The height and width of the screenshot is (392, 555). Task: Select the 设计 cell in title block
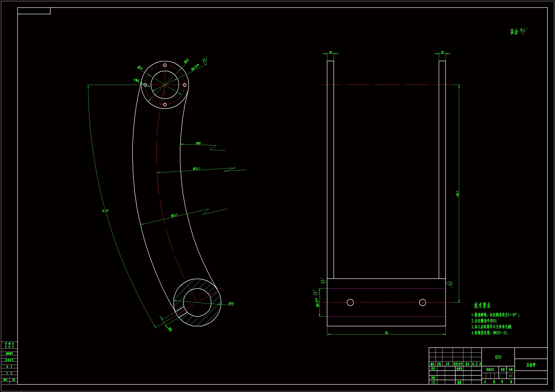433,369
